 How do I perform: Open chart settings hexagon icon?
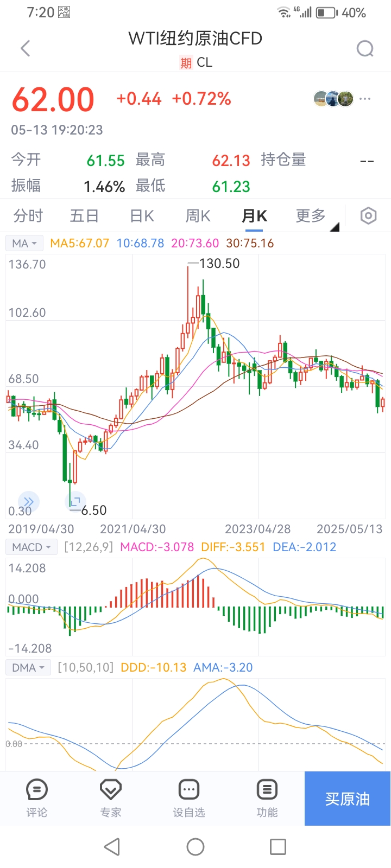(368, 216)
